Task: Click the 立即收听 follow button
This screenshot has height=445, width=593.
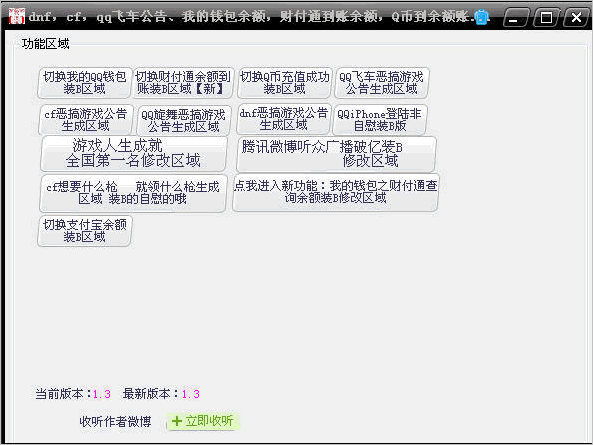Action: [203, 421]
